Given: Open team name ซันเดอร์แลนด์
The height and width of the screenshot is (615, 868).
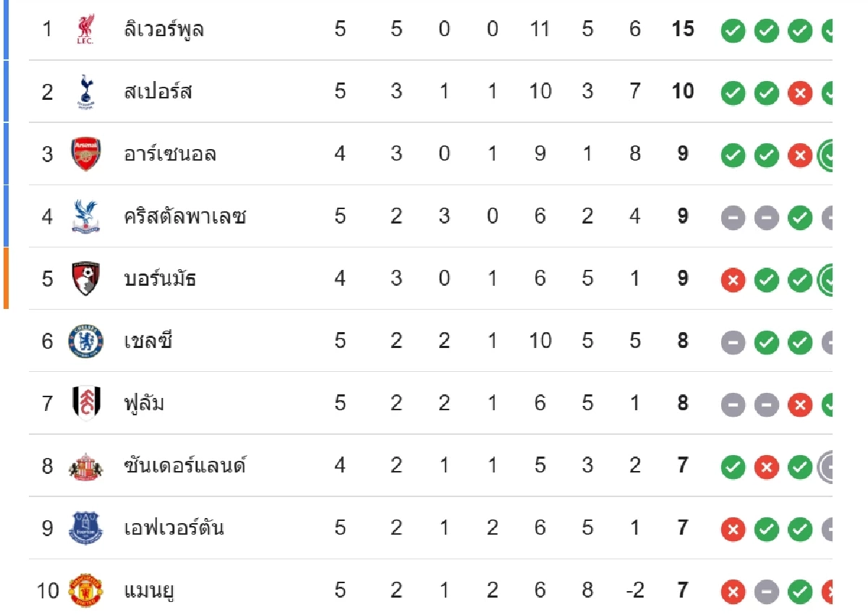Looking at the screenshot, I should click(x=184, y=465).
